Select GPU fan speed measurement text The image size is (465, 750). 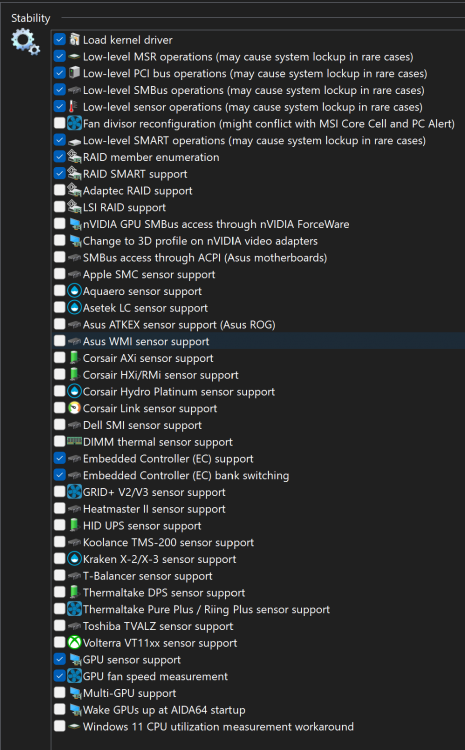pyautogui.click(x=155, y=677)
